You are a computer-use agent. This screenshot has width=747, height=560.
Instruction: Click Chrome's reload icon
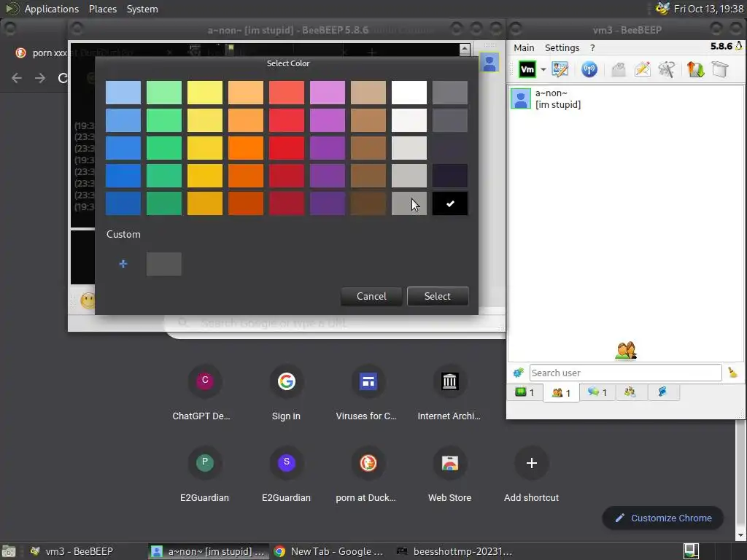63,78
